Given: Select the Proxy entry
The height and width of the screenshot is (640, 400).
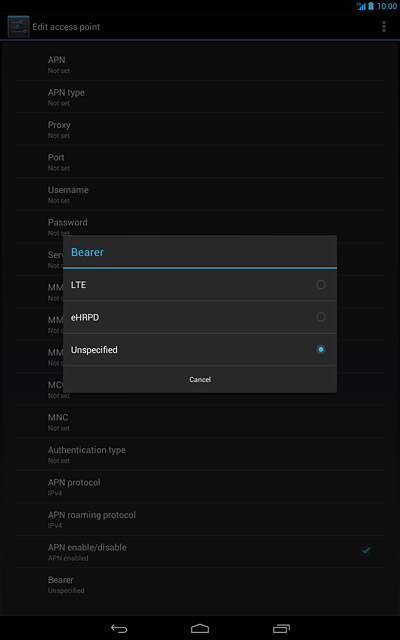Looking at the screenshot, I should (200, 129).
